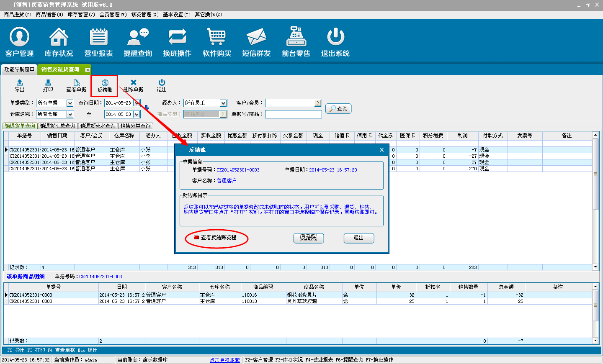
Task: Open the 营业报表 business report icon
Action: click(98, 42)
